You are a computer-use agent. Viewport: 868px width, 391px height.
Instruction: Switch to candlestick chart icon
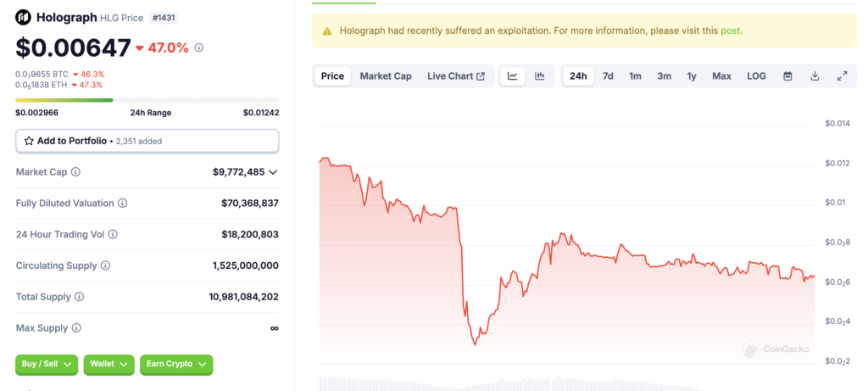(x=540, y=76)
